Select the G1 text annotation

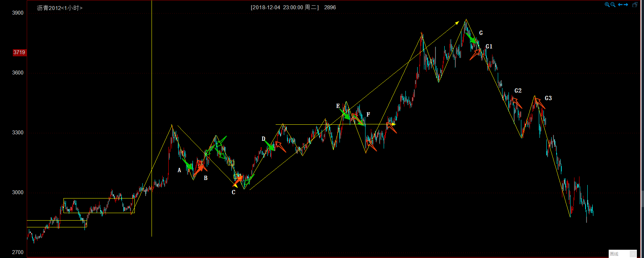(x=489, y=46)
